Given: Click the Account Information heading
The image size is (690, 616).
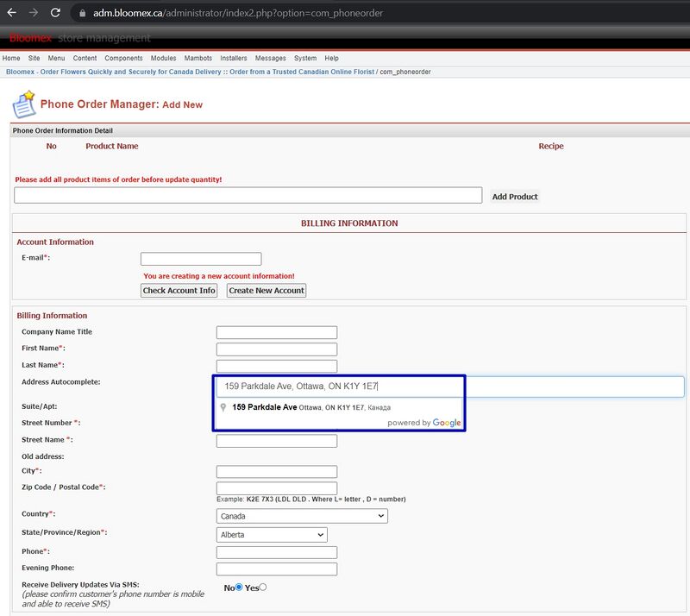Looking at the screenshot, I should tap(55, 242).
